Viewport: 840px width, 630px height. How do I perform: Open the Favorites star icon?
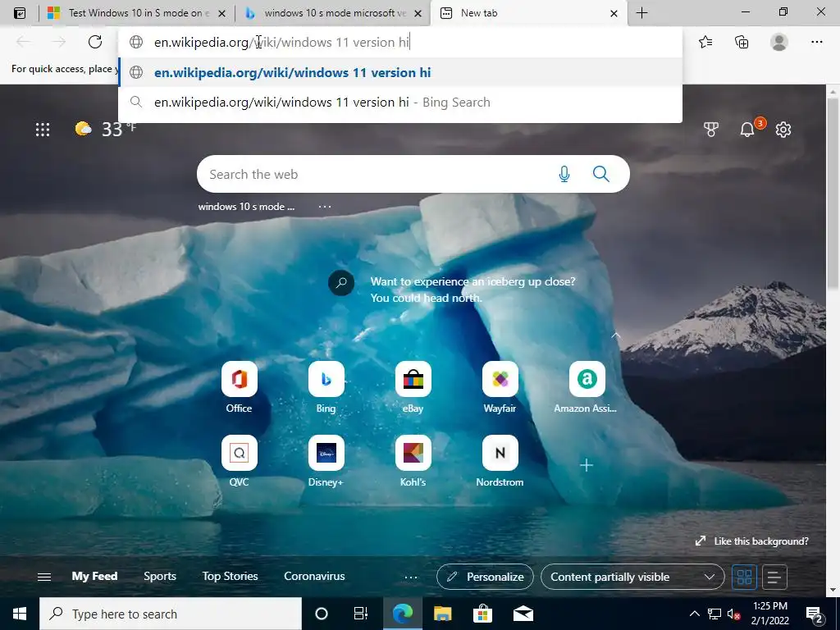705,42
